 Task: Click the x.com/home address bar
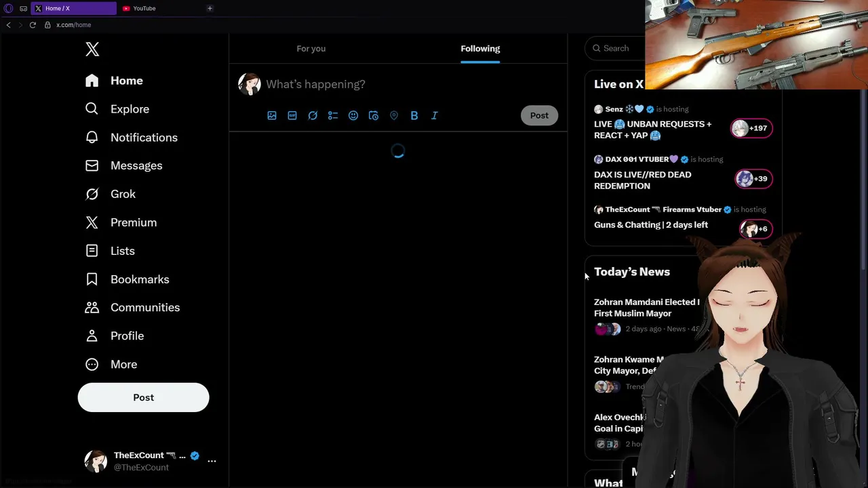coord(73,25)
